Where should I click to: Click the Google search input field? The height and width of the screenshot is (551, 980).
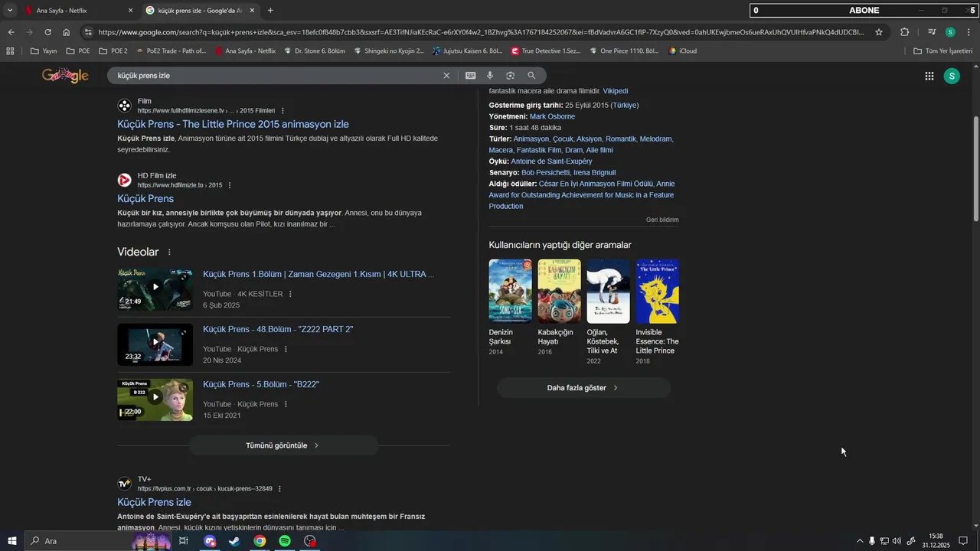point(276,76)
